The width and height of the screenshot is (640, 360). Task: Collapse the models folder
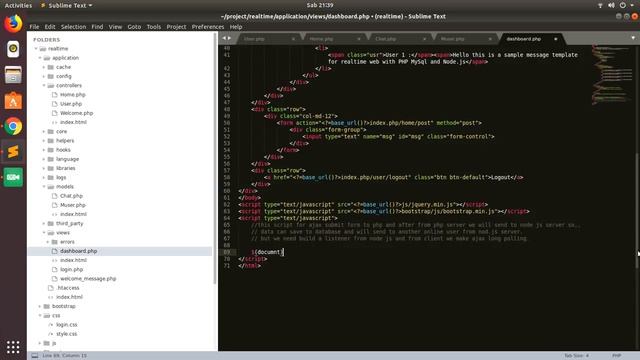click(44, 187)
